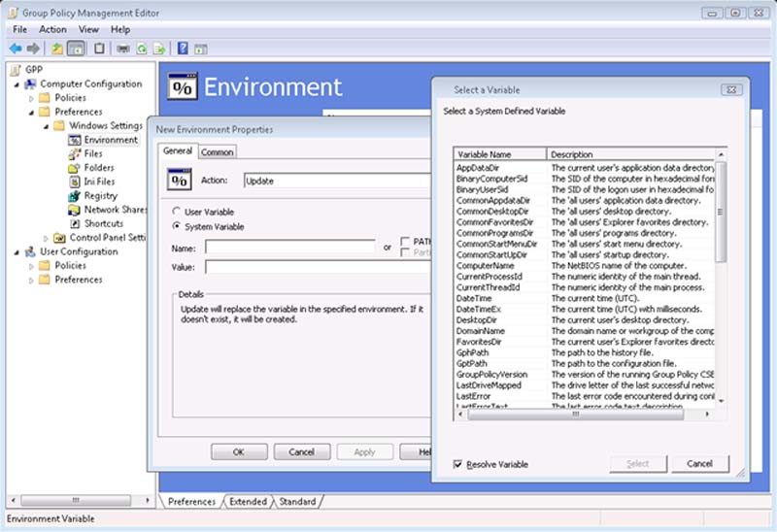Click the Print toolbar icon
The image size is (777, 532).
coord(123,49)
